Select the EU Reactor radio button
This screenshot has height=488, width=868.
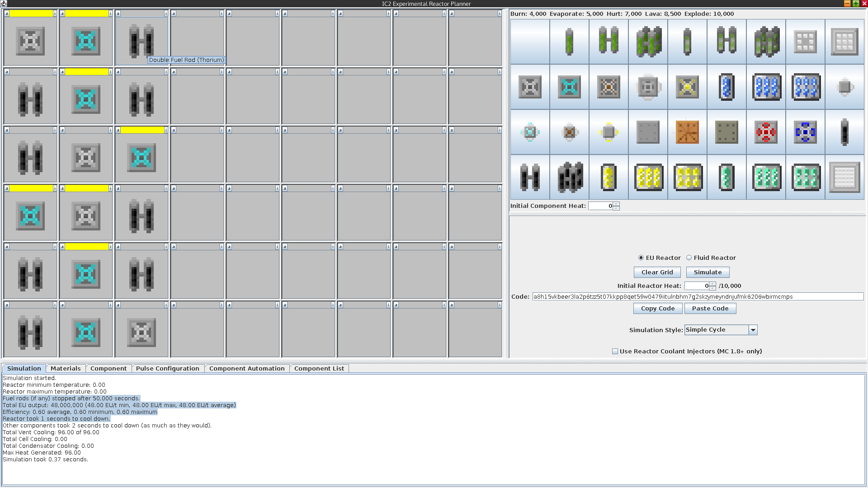coord(641,258)
